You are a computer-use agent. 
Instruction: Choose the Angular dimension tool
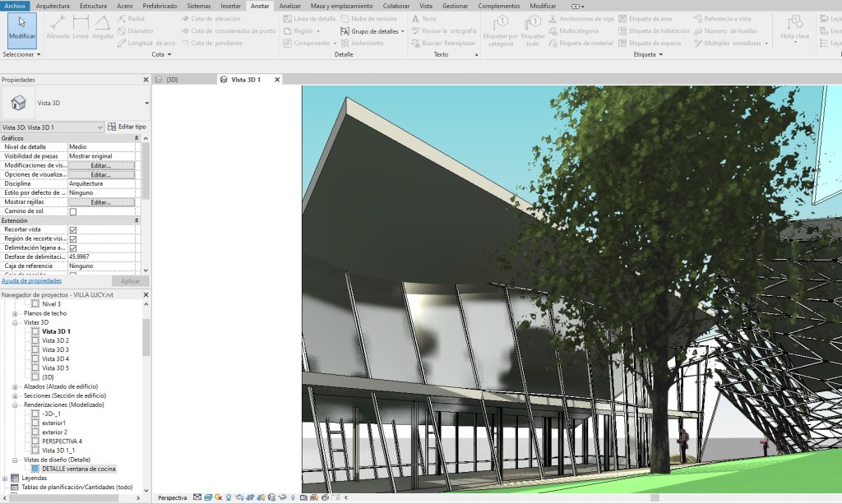(x=103, y=26)
